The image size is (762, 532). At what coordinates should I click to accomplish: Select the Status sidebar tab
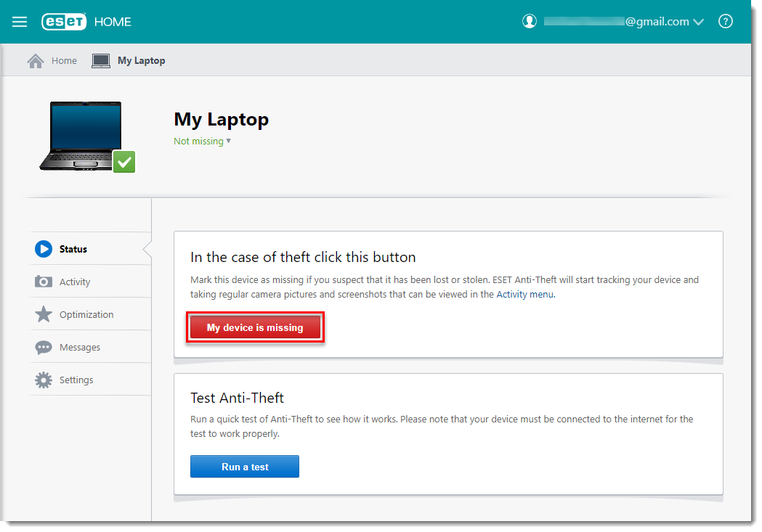(90, 249)
